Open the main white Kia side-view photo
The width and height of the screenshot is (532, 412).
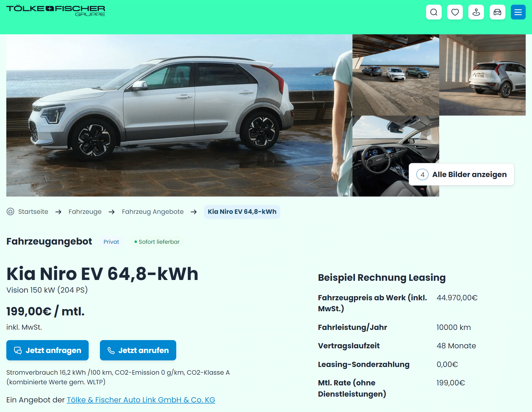179,115
